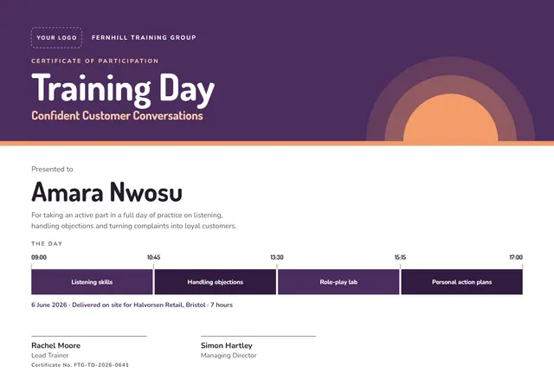This screenshot has width=554, height=392.
Task: Click the signature line above Rachel Moore
Action: point(89,337)
